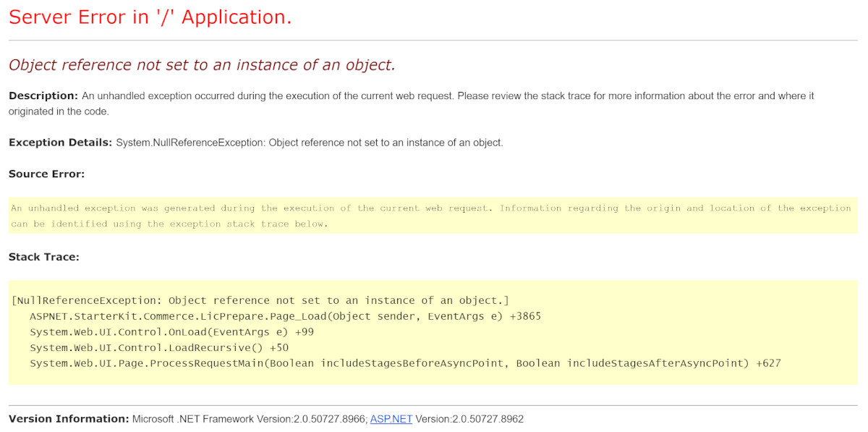Click the "Source Error:" bold label
This screenshot has height=432, width=868.
pyautogui.click(x=46, y=174)
